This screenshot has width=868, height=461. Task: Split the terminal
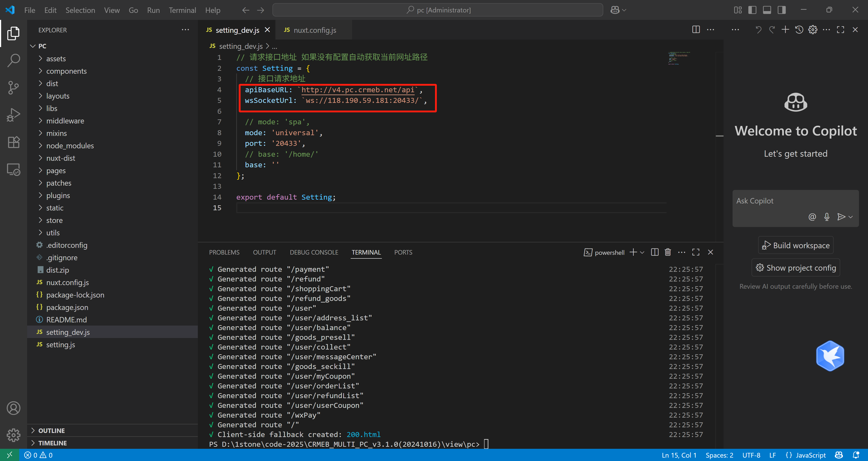pos(654,252)
